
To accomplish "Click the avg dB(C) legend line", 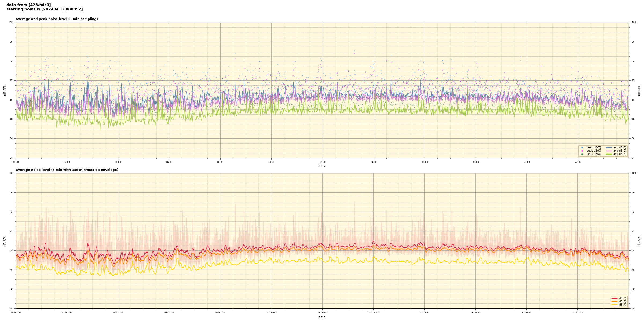I will [609, 151].
